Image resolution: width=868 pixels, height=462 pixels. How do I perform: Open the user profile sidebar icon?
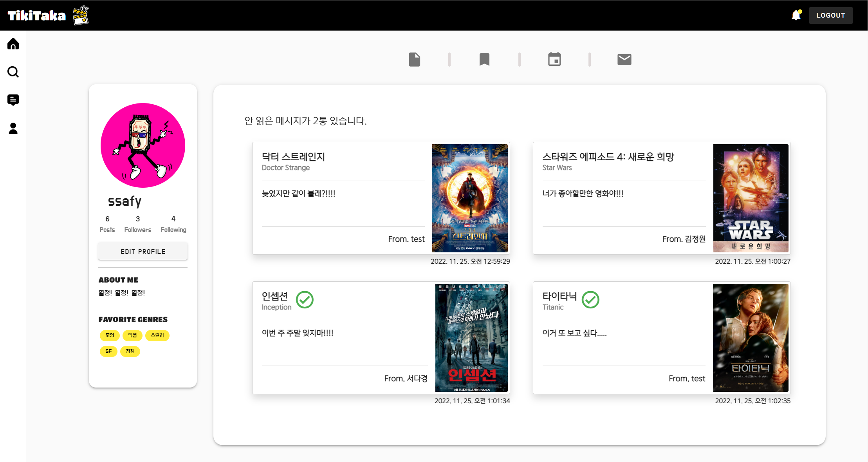13,128
